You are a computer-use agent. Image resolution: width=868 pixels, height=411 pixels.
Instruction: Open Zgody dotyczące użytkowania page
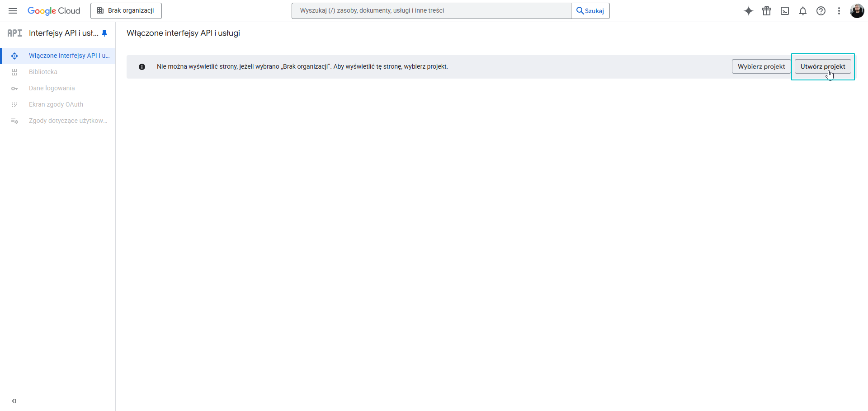coord(68,121)
